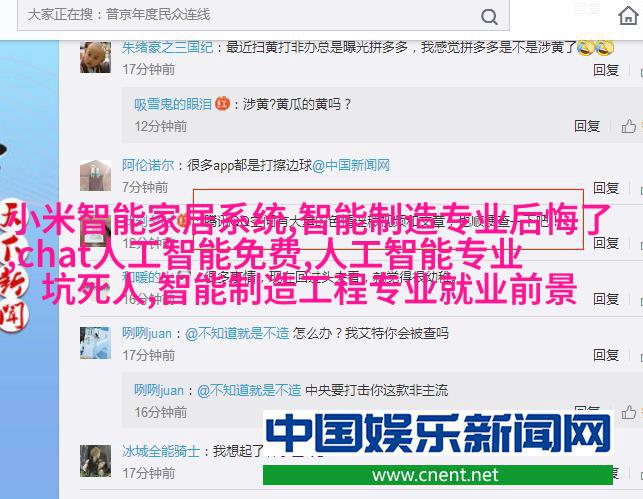
Task: Like the 吸雪鬼的眼泪 reply with thumbs-up
Action: [x=628, y=126]
